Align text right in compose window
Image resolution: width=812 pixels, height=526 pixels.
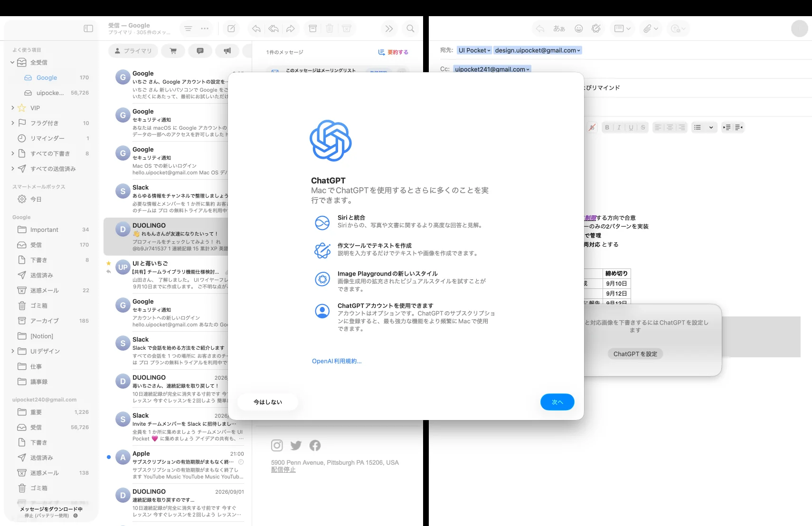pyautogui.click(x=681, y=127)
